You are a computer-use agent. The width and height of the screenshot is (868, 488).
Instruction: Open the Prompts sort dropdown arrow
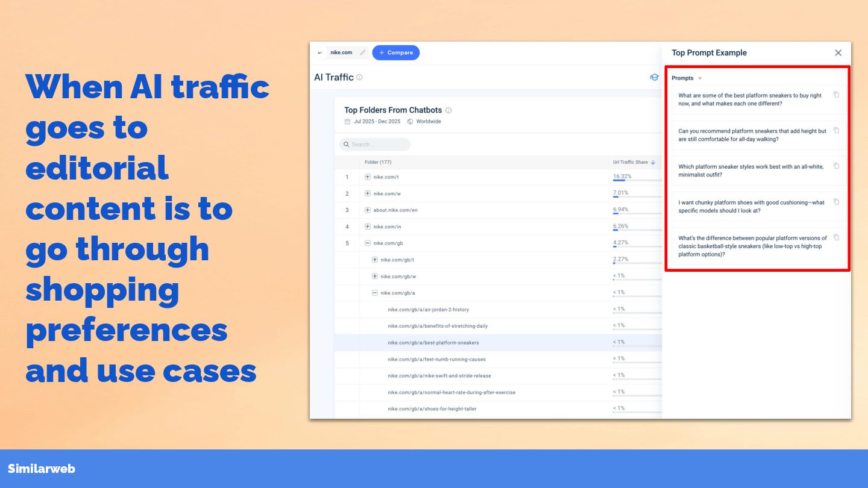click(x=700, y=78)
